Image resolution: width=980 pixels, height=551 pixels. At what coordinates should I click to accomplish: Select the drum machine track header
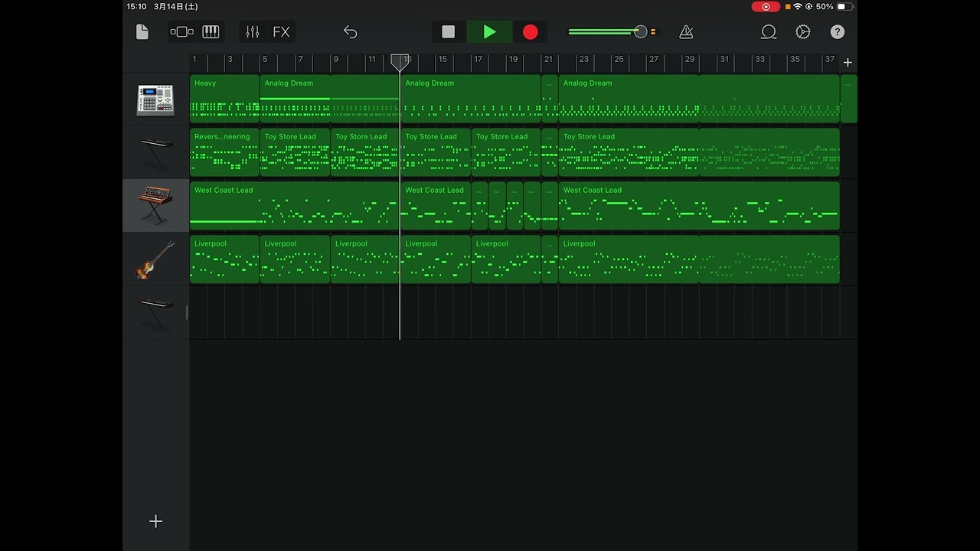coord(155,99)
